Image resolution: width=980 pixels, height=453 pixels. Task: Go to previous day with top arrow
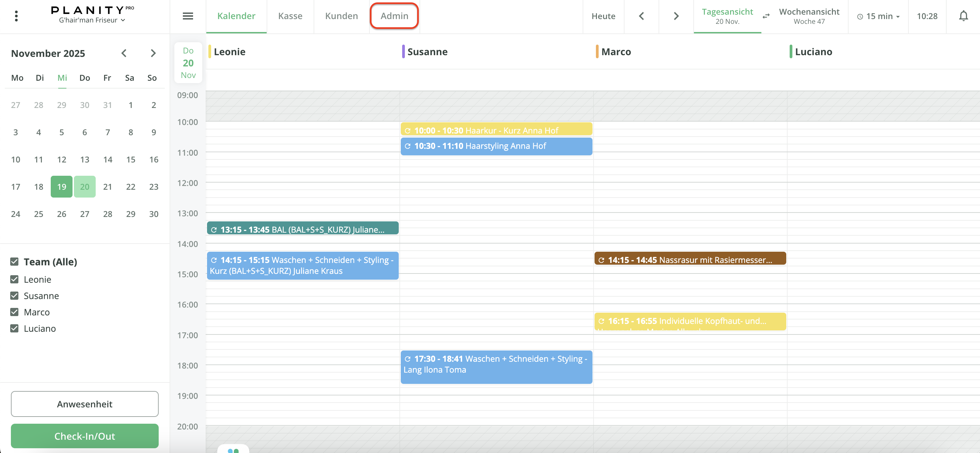pos(642,16)
